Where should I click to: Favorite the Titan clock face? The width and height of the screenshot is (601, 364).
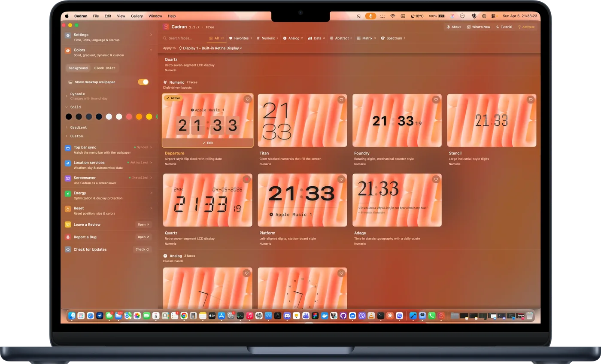coord(341,100)
